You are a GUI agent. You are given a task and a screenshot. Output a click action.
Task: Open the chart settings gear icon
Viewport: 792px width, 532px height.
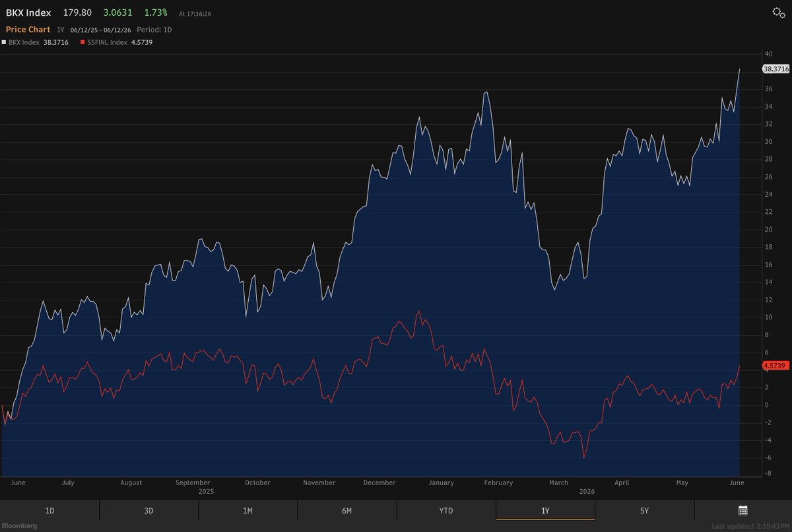[x=779, y=13]
